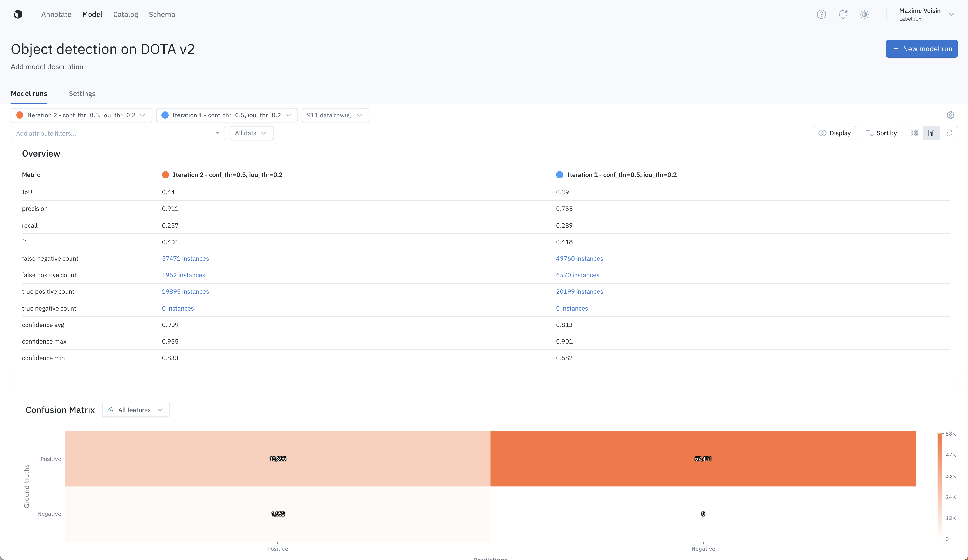Click the Display eye button
The height and width of the screenshot is (560, 968).
[x=834, y=133]
